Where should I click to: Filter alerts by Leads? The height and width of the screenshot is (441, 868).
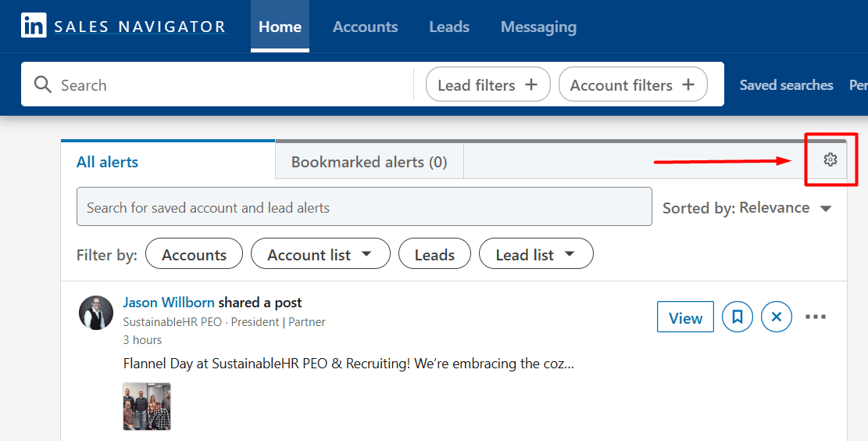434,254
